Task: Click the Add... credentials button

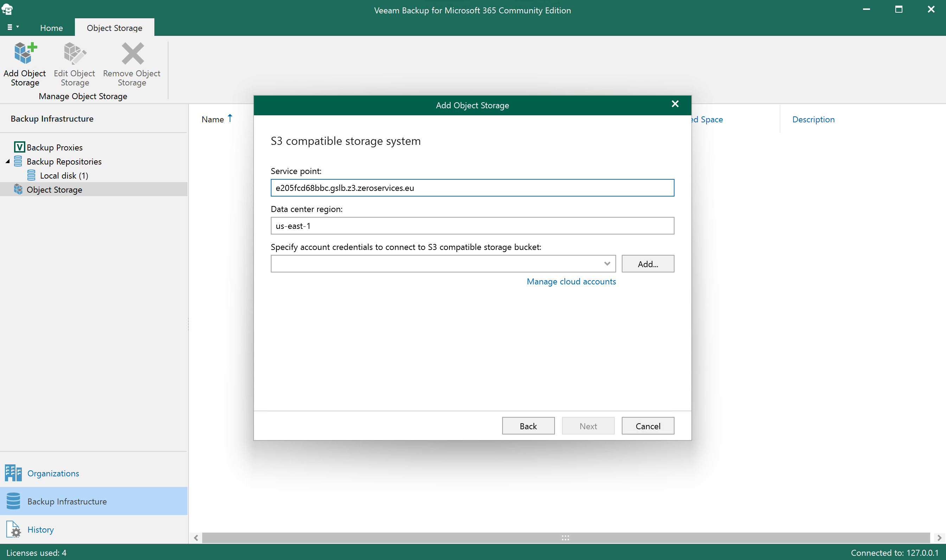Action: [x=647, y=263]
